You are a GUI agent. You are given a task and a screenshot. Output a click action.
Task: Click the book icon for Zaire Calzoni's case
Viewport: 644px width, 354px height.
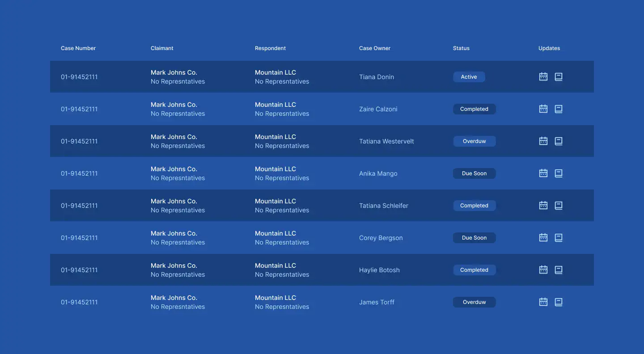pyautogui.click(x=559, y=109)
